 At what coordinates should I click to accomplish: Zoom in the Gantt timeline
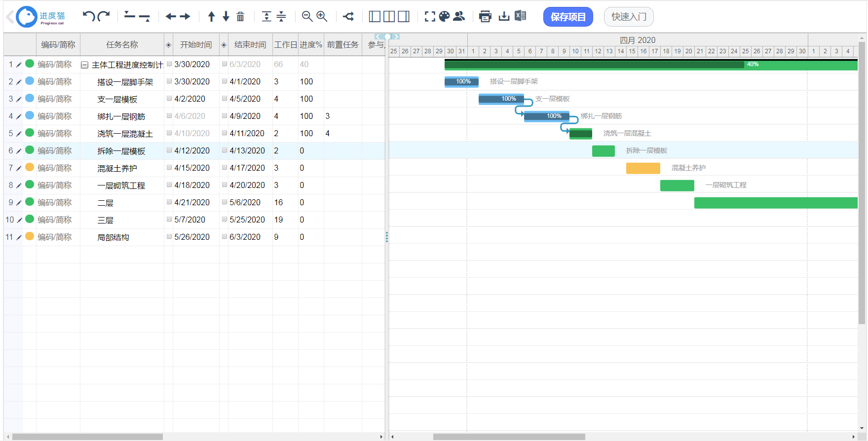click(322, 16)
